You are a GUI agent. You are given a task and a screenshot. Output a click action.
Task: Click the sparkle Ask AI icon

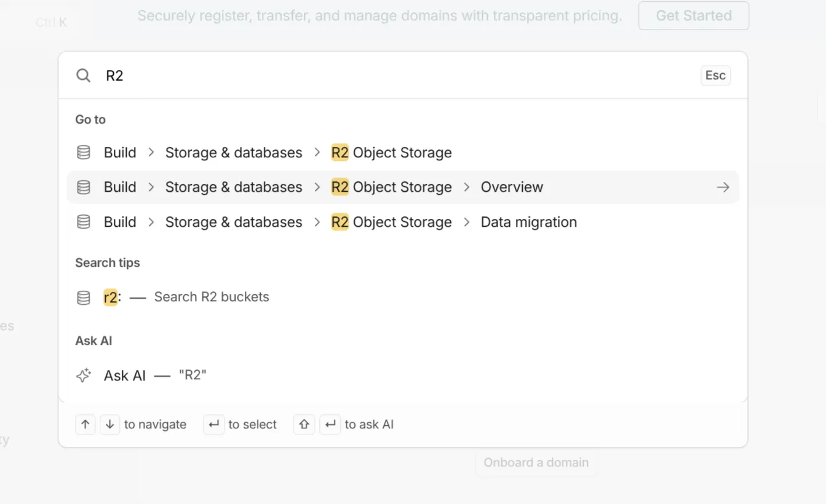pyautogui.click(x=83, y=375)
